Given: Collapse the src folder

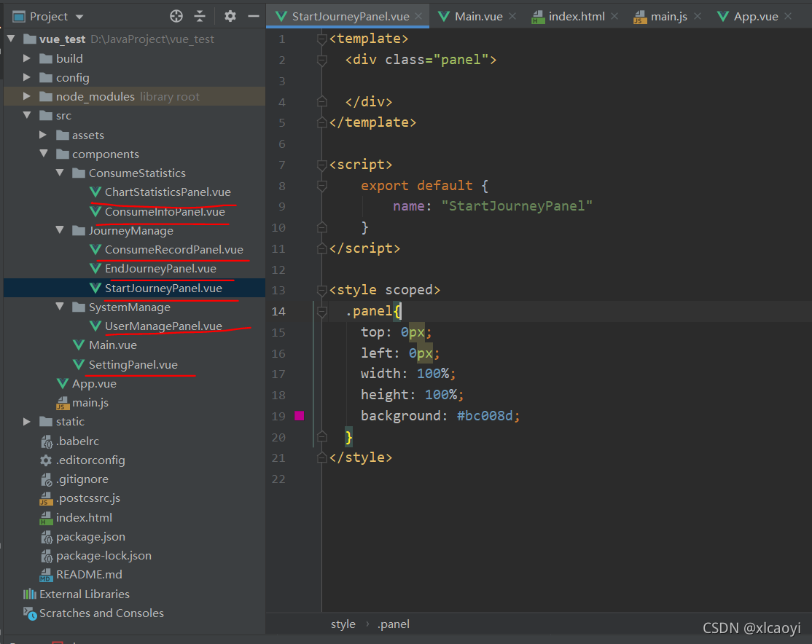Looking at the screenshot, I should point(27,115).
